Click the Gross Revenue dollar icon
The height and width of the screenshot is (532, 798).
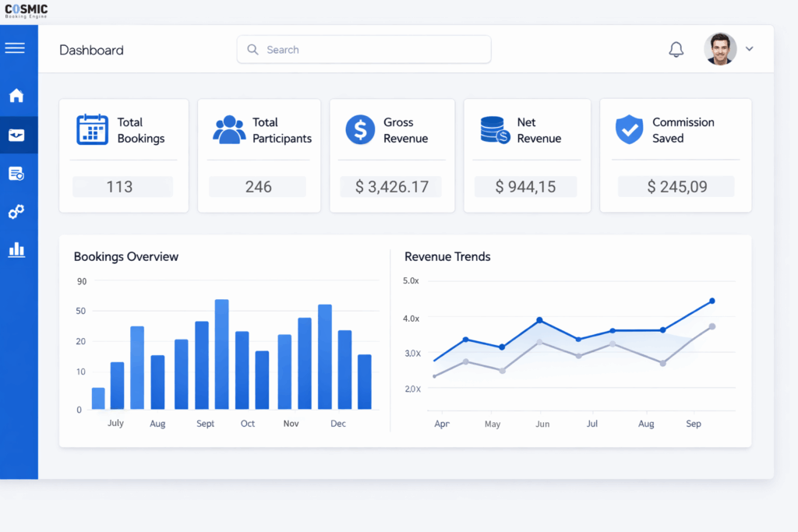360,129
